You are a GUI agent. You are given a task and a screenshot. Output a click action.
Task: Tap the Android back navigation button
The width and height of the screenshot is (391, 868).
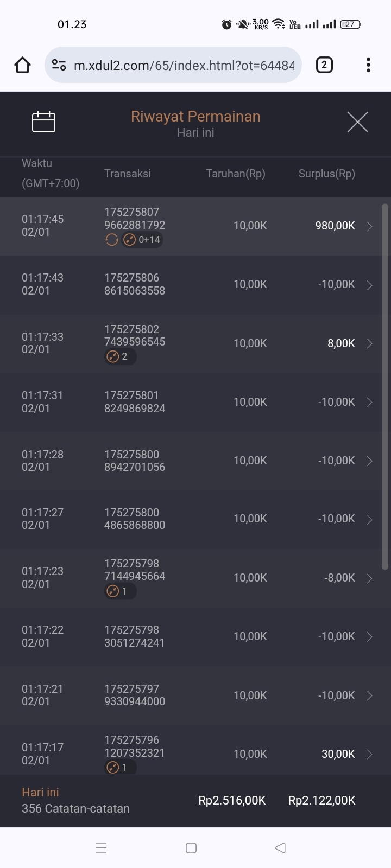coord(280,848)
